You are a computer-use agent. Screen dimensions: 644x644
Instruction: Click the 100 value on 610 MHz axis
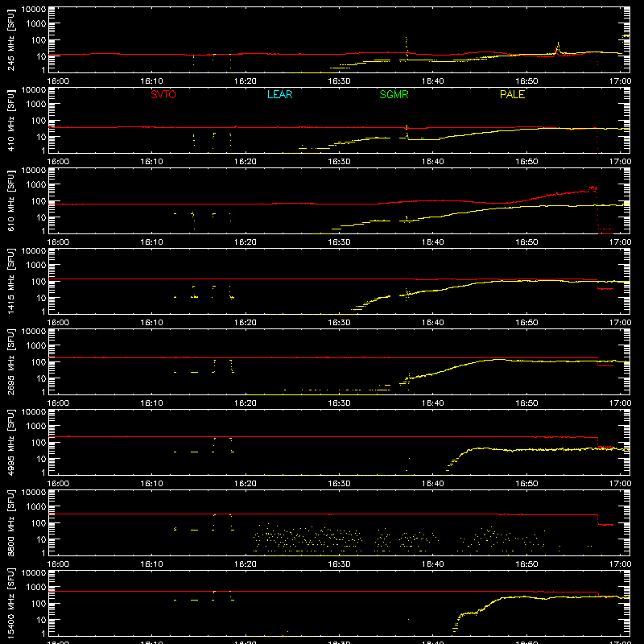pos(39,201)
